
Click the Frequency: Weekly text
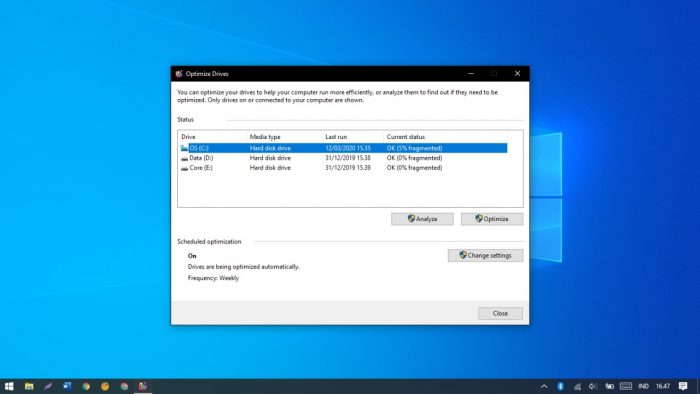213,278
